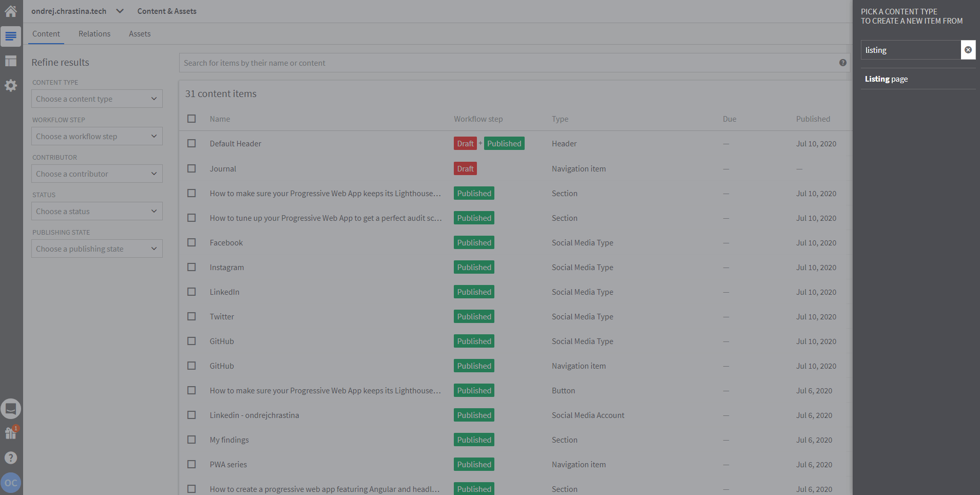This screenshot has width=980, height=495.
Task: Open the gift icon with notification badge
Action: [x=11, y=433]
